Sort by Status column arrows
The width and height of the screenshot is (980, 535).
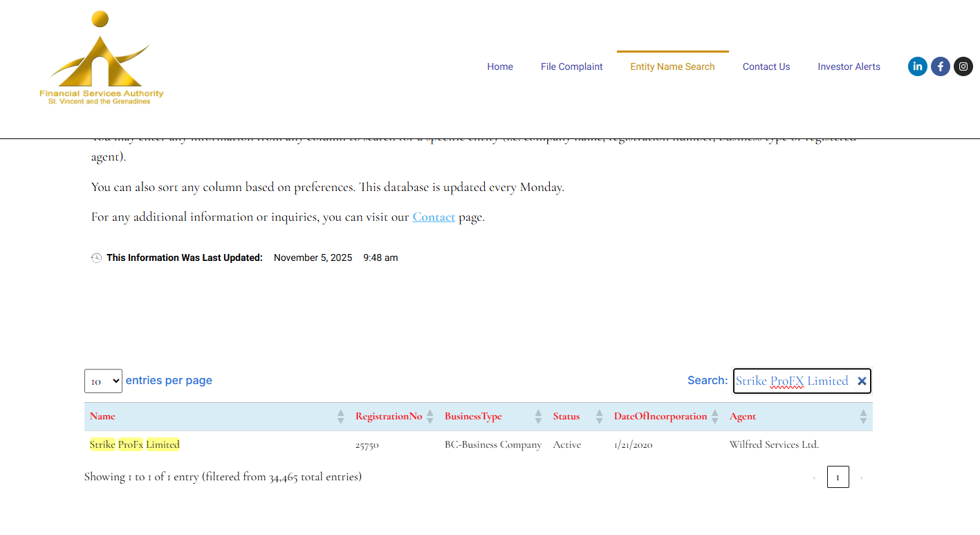pos(600,417)
